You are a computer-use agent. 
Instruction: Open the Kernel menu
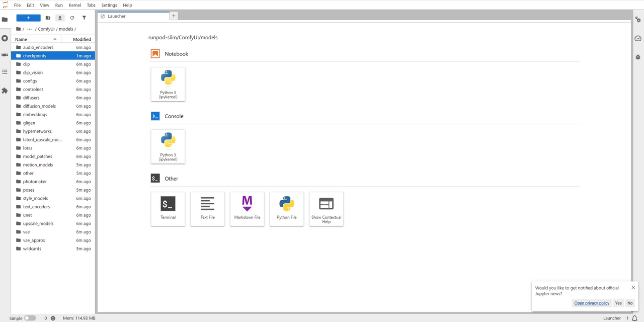point(75,5)
